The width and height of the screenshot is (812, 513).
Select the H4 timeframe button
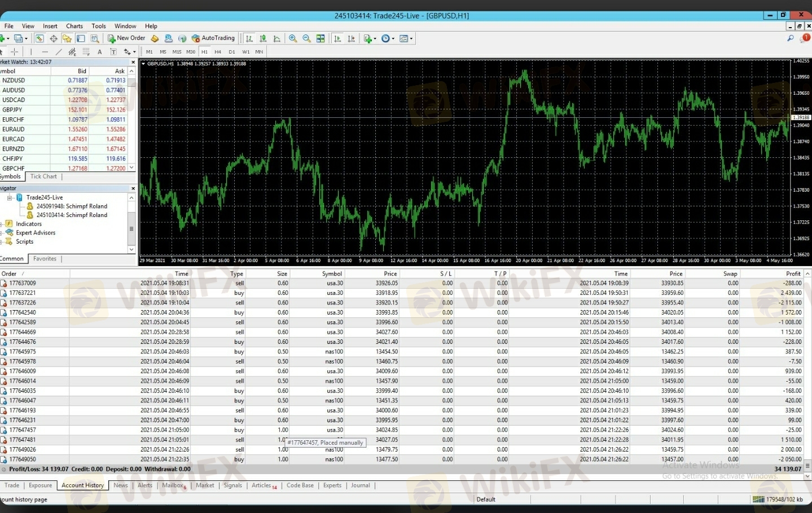(218, 52)
